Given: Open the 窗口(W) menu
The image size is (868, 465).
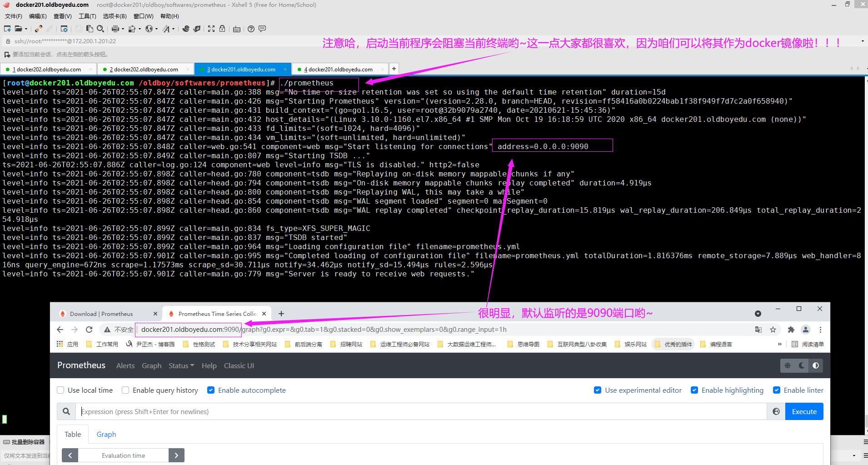Looking at the screenshot, I should click(x=144, y=16).
